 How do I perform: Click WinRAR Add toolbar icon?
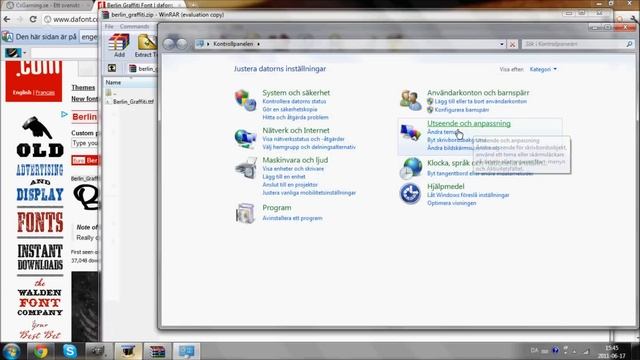[x=119, y=45]
